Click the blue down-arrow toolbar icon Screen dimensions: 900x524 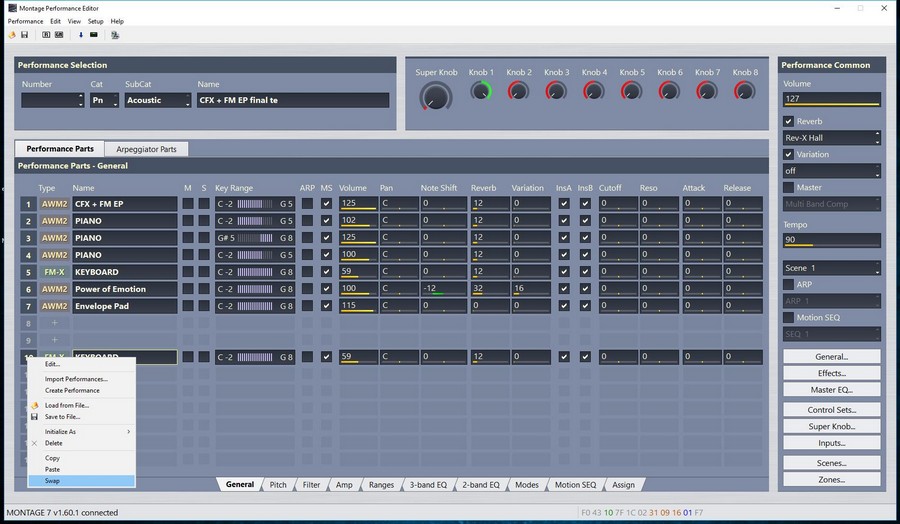(81, 35)
